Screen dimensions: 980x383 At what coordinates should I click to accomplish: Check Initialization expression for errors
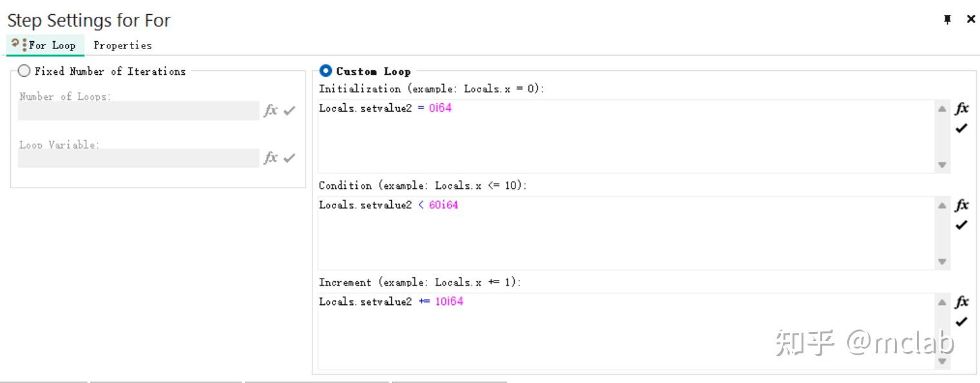point(961,128)
